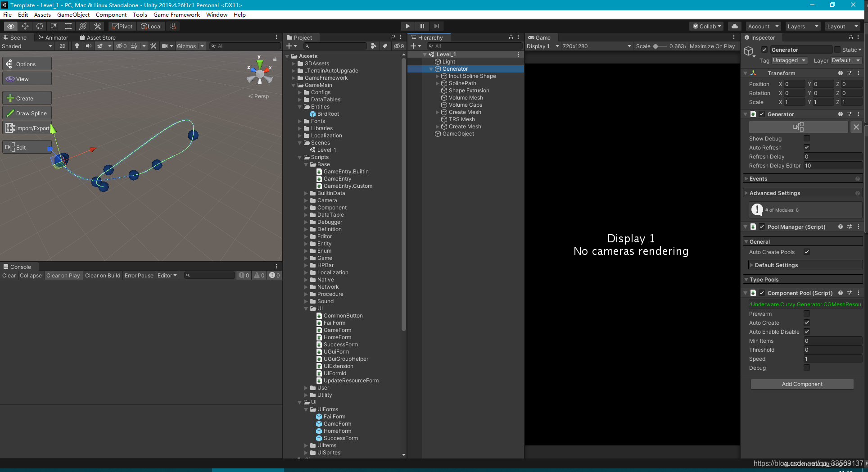The width and height of the screenshot is (868, 472).
Task: Toggle Error Pause in Console
Action: (139, 275)
